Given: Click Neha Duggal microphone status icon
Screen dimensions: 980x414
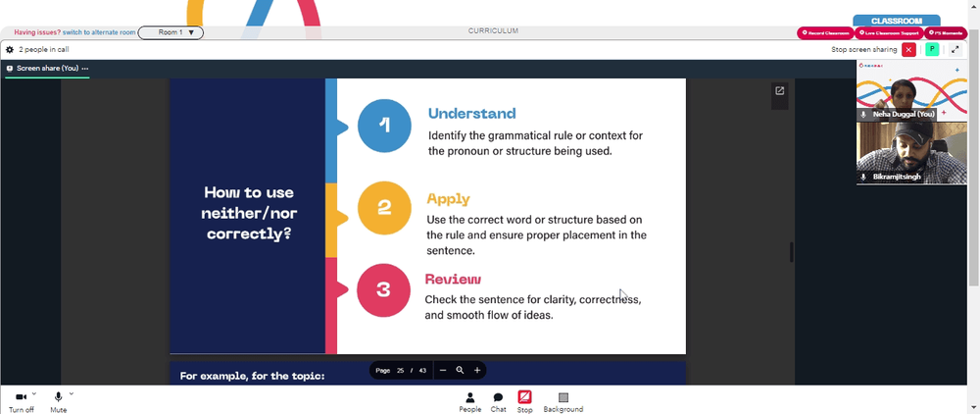Looking at the screenshot, I should [863, 115].
